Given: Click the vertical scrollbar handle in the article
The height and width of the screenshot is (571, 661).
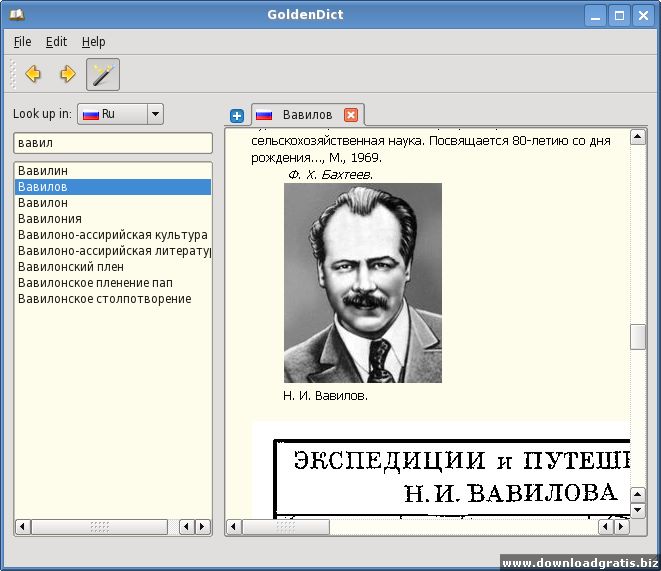Looking at the screenshot, I should pos(637,337).
